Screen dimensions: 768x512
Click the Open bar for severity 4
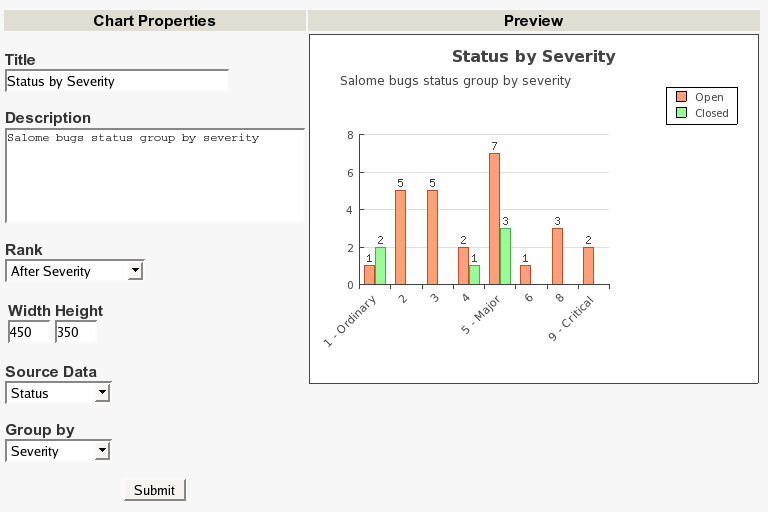[463, 266]
